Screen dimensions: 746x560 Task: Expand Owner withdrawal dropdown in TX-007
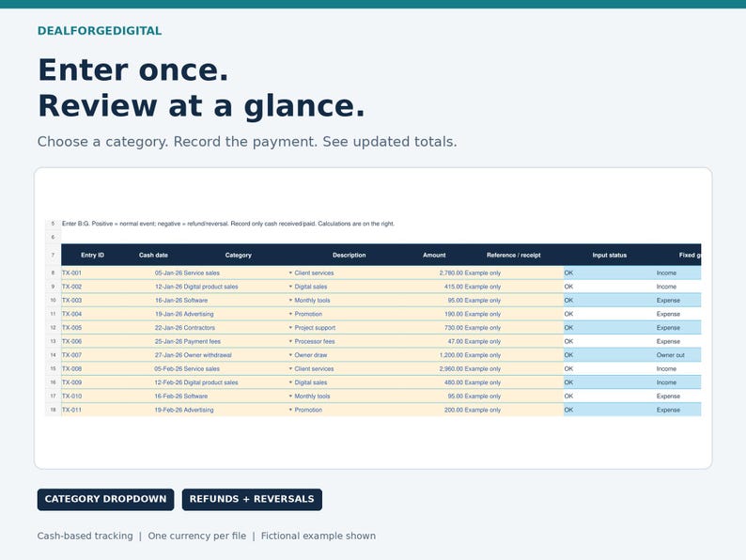[x=290, y=355]
